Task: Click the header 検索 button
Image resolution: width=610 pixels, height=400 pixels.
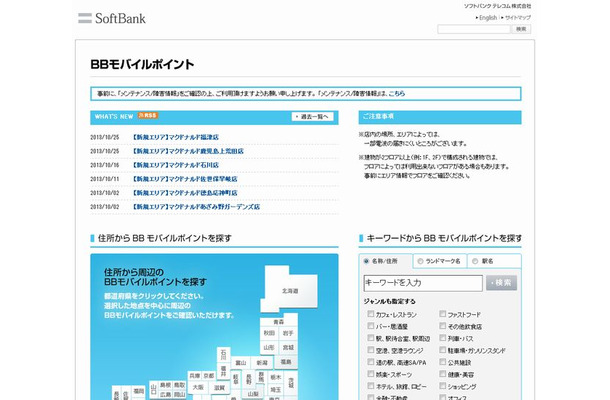Action: (521, 29)
